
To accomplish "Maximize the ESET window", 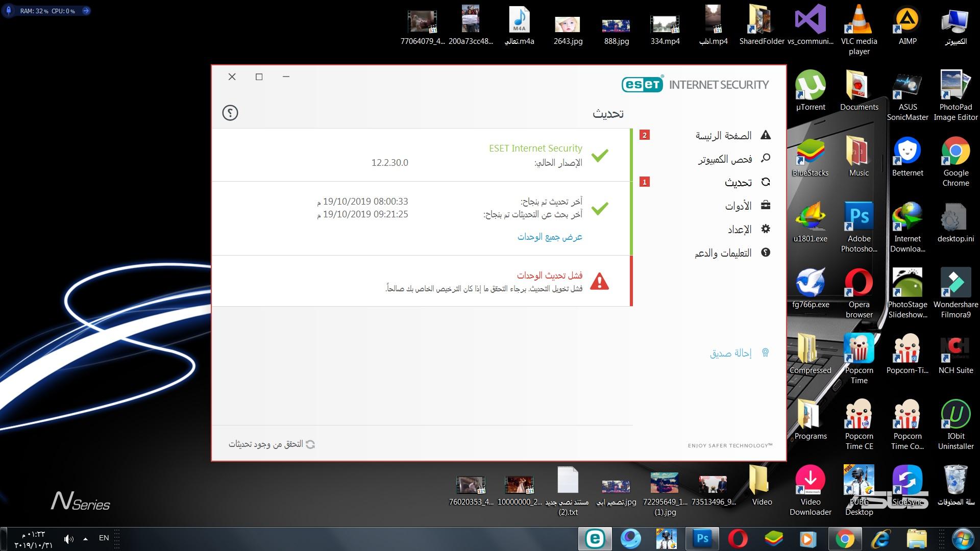I will tap(259, 77).
